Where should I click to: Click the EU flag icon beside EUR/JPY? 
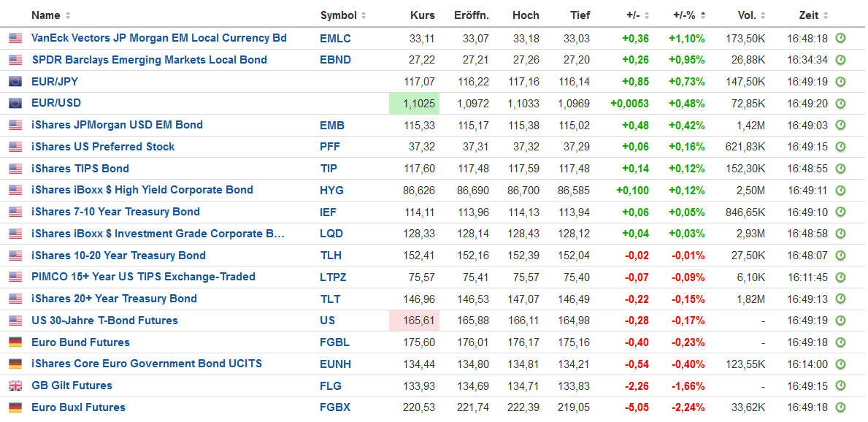(x=15, y=82)
